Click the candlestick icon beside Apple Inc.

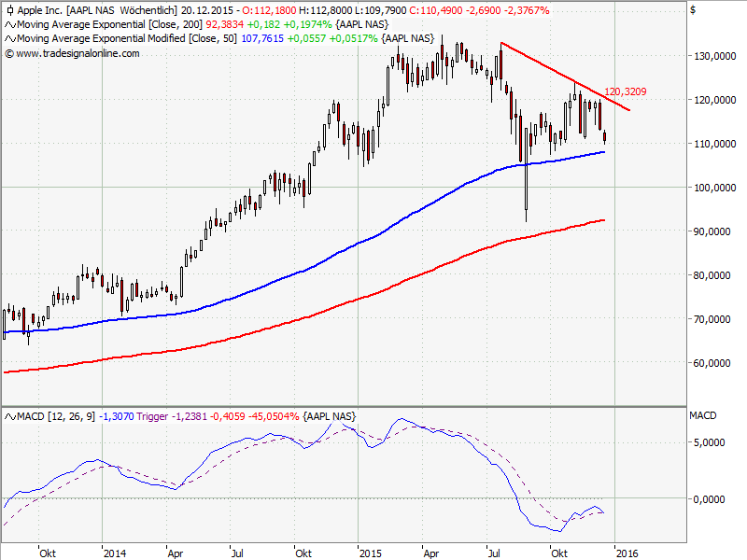[x=9, y=10]
